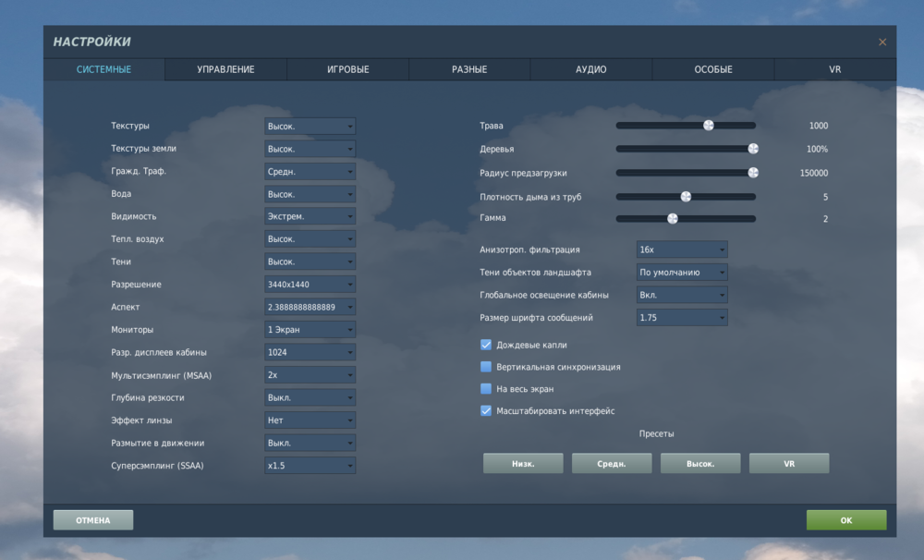Viewport: 924px width, 560px height.
Task: Uncheck Масштабировать интерфейс checkbox
Action: pos(486,411)
